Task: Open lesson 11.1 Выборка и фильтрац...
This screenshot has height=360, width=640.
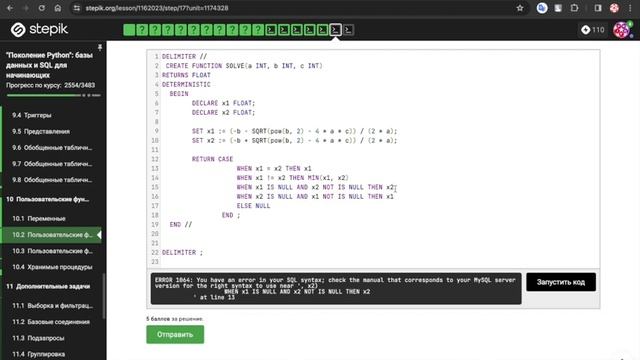Action: point(51,305)
